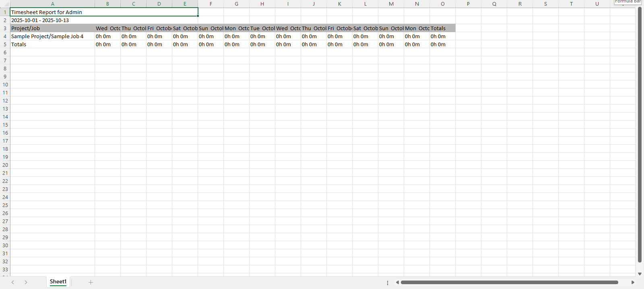The width and height of the screenshot is (644, 289).
Task: Click the horizontal scrollbar right arrow
Action: click(x=633, y=282)
